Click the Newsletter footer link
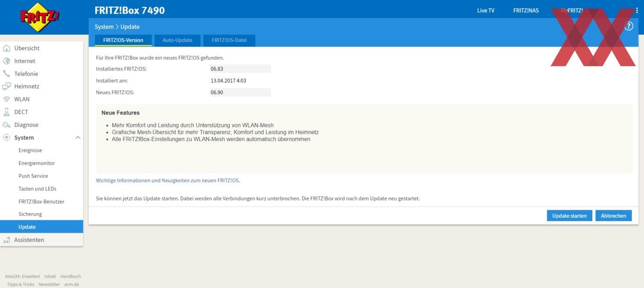Screen dimensions: 644x288 tap(49, 285)
